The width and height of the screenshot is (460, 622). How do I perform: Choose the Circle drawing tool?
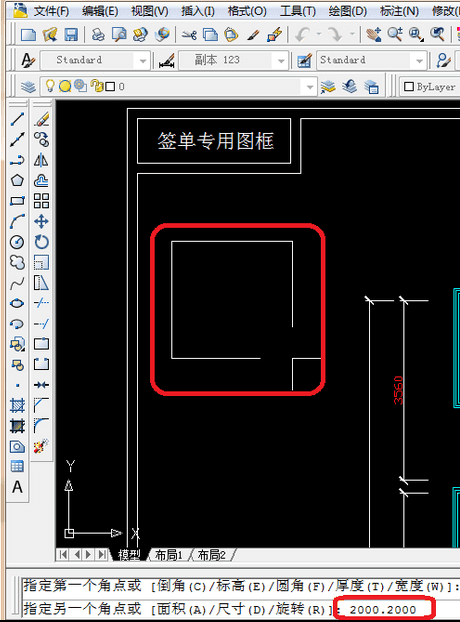click(x=17, y=242)
